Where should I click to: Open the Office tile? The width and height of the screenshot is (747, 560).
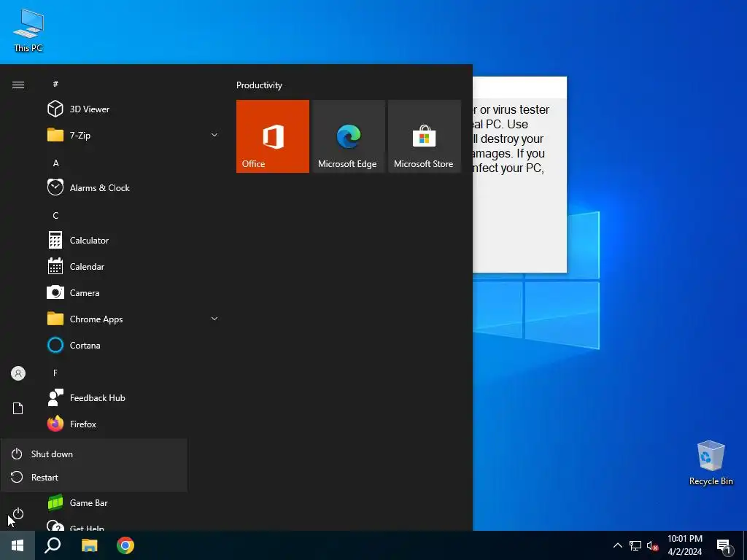pos(273,136)
